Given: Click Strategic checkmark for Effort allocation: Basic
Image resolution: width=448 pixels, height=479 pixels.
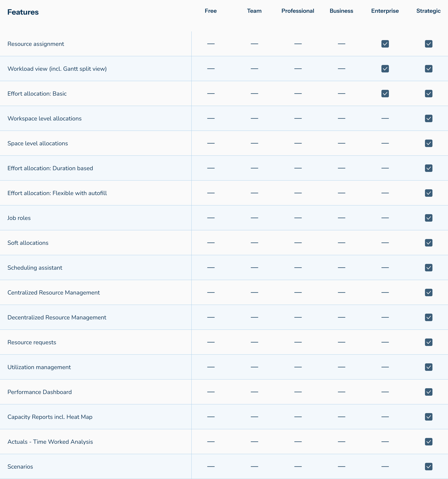Looking at the screenshot, I should [x=429, y=94].
